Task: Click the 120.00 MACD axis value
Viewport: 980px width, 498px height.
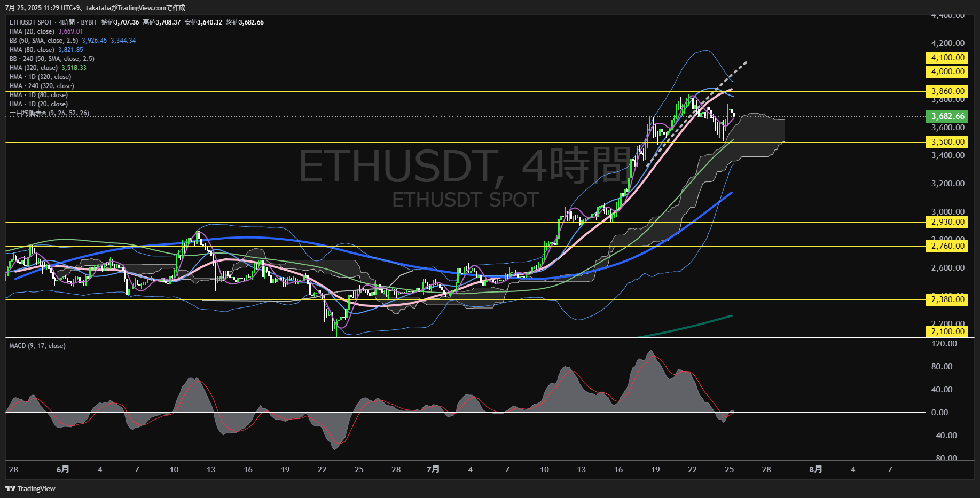Action: (x=944, y=344)
